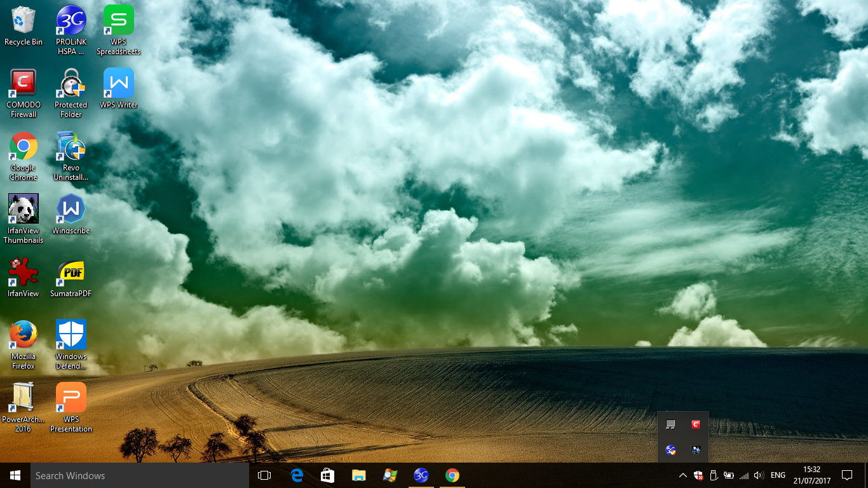Launch Microsoft Edge from the taskbar
This screenshot has width=868, height=488.
click(296, 475)
